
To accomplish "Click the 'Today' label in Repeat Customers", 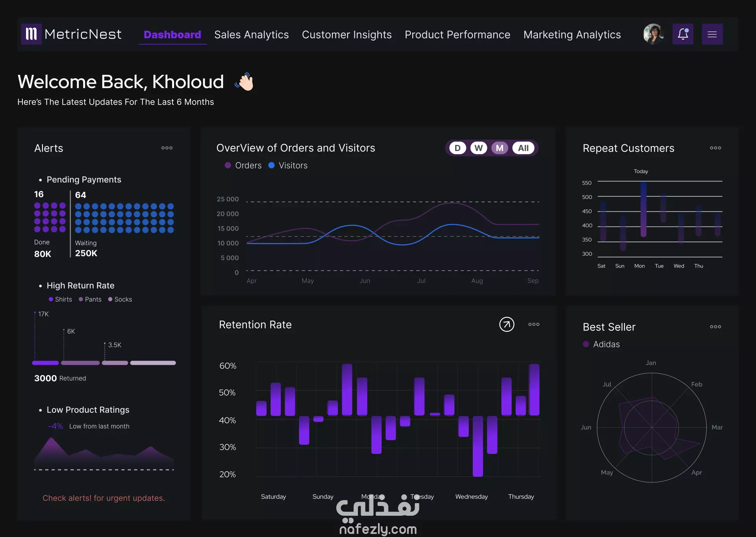I will tap(641, 172).
